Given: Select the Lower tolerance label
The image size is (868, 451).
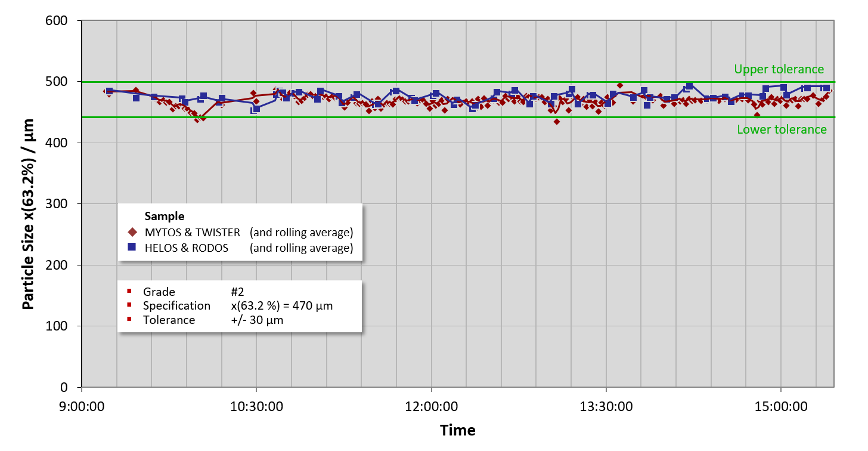Looking at the screenshot, I should tap(782, 129).
